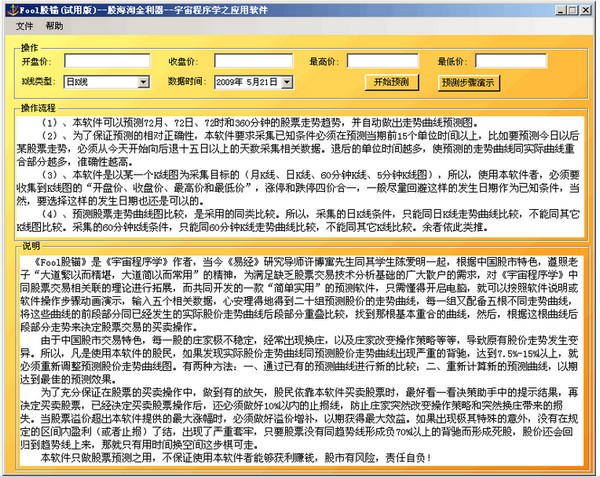Close the Fool股锚 window
Screen dimensions: 600x477
pos(586,10)
